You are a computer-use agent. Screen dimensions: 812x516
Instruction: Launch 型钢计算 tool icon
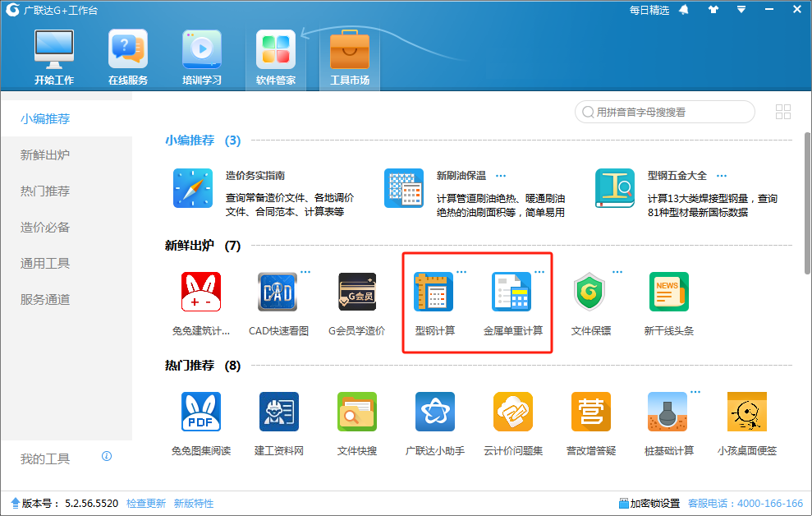pyautogui.click(x=434, y=292)
